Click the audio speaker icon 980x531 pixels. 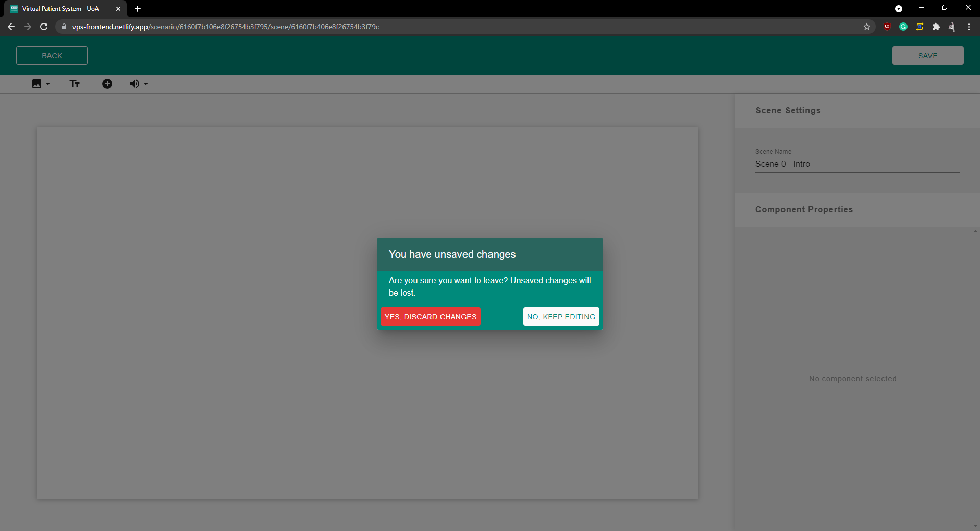coord(134,84)
